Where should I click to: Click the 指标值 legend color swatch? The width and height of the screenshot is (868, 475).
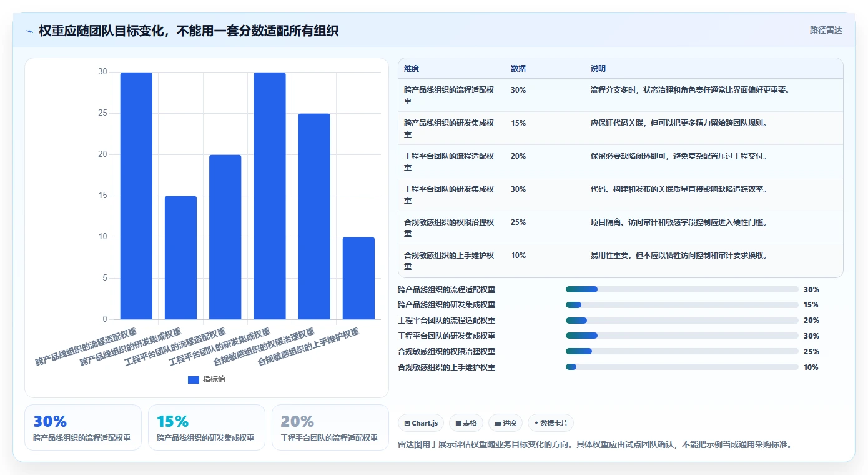194,380
